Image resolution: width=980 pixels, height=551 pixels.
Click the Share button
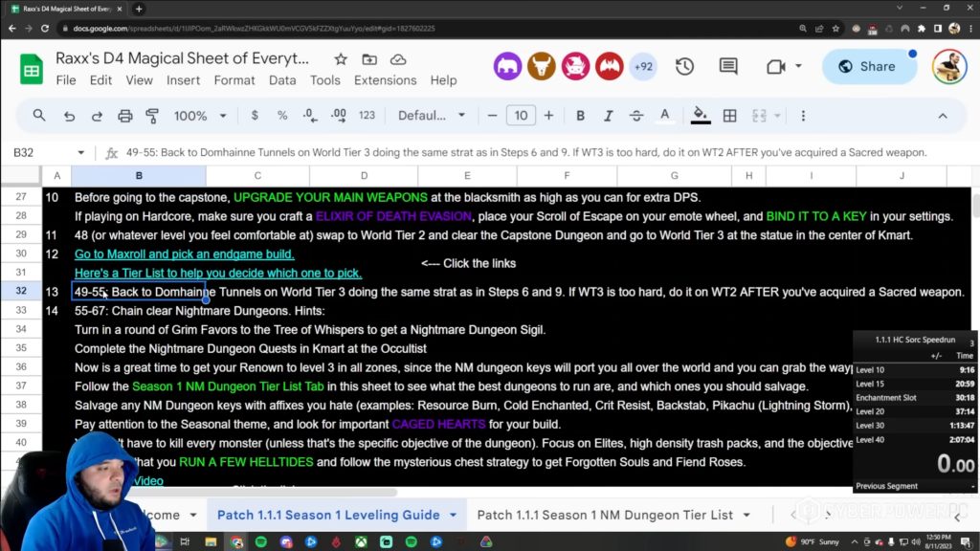(x=869, y=66)
